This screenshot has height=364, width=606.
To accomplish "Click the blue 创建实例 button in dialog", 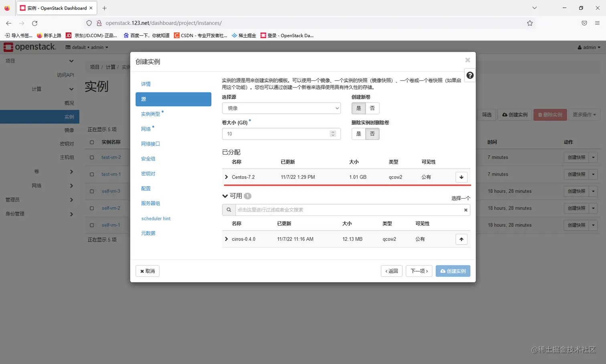I will 453,271.
